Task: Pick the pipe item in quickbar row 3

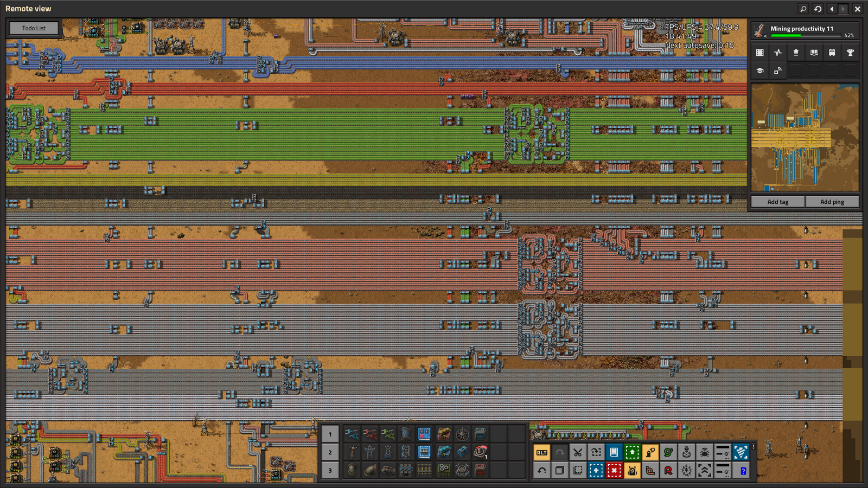Action: pos(352,470)
